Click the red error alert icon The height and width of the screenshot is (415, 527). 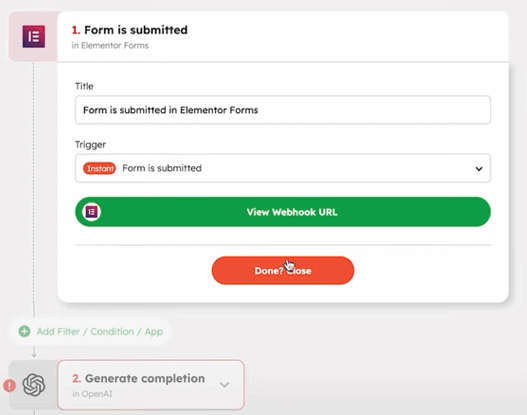pyautogui.click(x=9, y=385)
